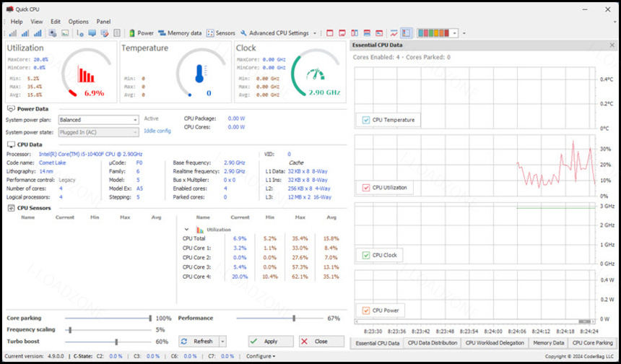This screenshot has height=364, width=621.
Task: Click the CPU Core 4 row label
Action: coord(196,277)
